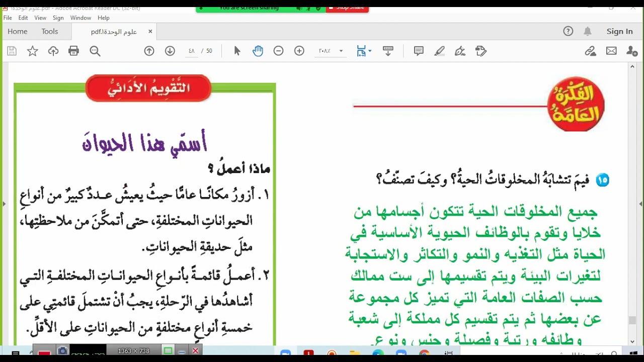Share the file with other people
Screen dimensions: 644x362
click(x=632, y=51)
